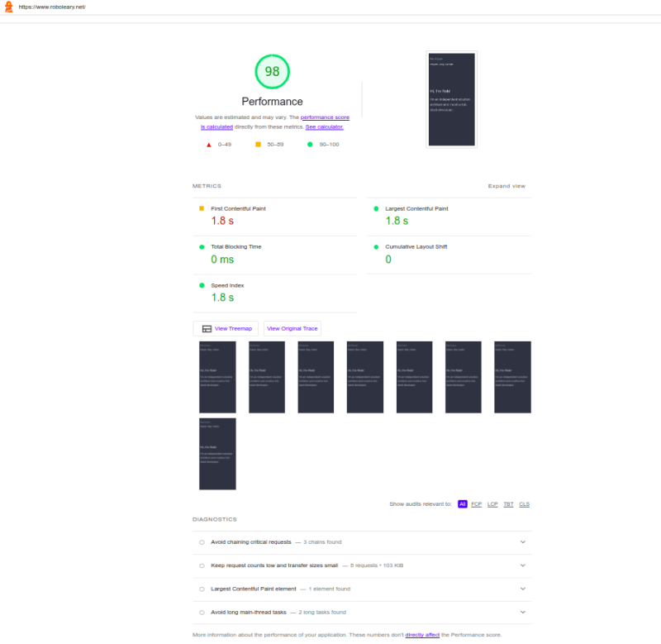The width and height of the screenshot is (661, 644).
Task: Click green dot beside Speed Index
Action: (202, 285)
